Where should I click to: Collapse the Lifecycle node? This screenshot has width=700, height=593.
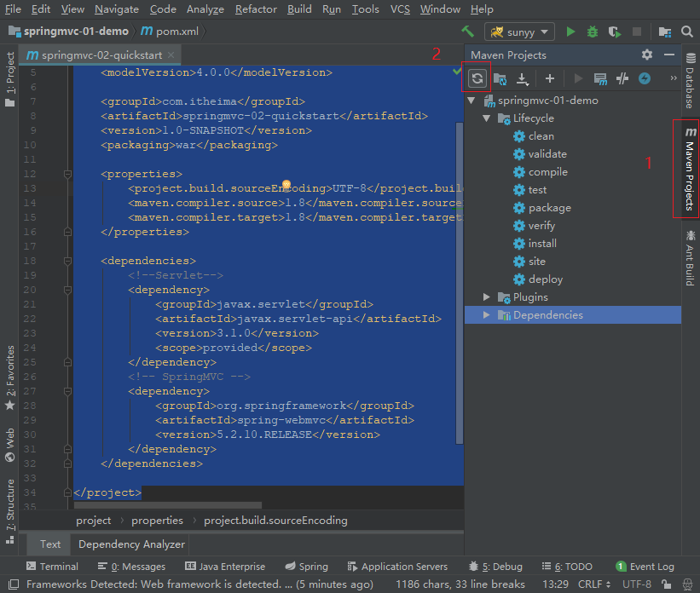pos(487,118)
